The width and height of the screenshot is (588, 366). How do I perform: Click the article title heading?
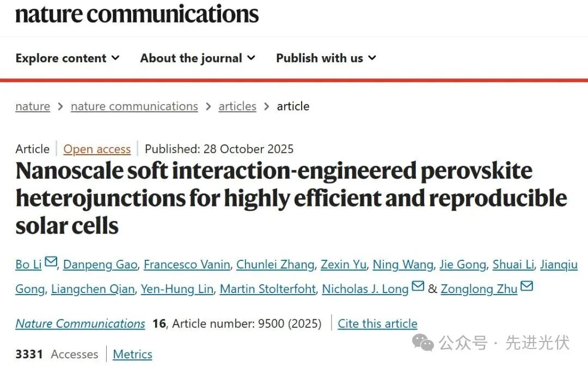tap(291, 198)
